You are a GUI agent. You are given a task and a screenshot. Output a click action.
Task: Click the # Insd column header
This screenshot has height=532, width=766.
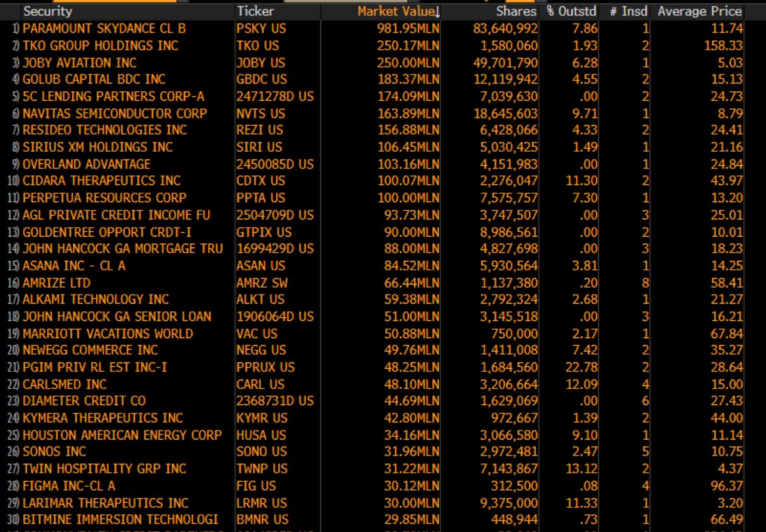(x=629, y=11)
